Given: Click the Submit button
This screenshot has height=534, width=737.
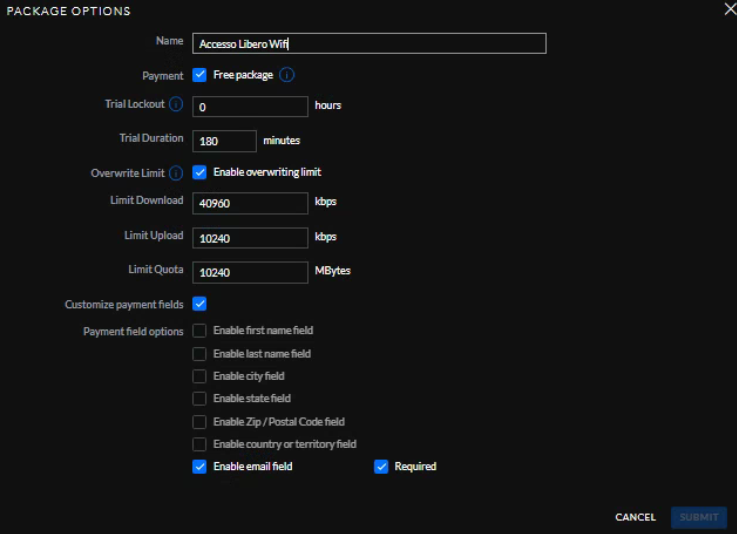Looking at the screenshot, I should [x=698, y=517].
